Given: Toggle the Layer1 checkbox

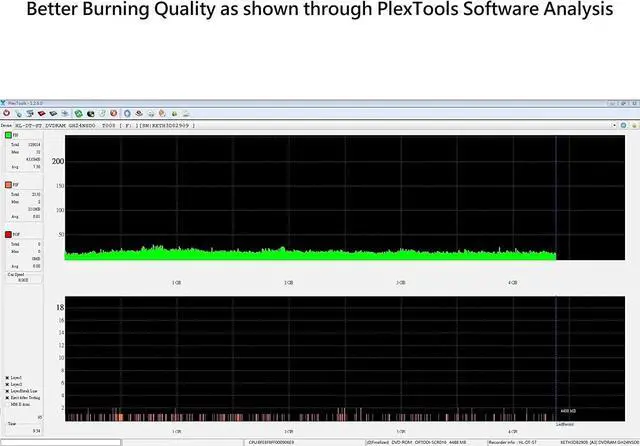Looking at the screenshot, I should [7, 385].
